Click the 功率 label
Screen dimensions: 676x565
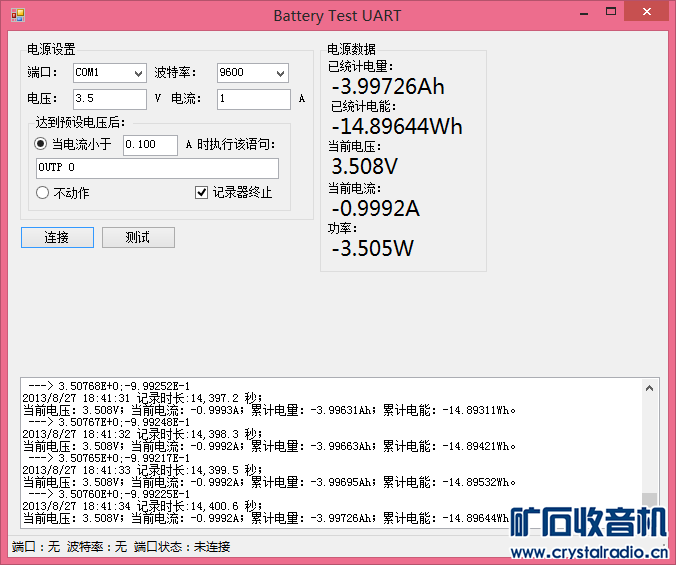click(x=343, y=228)
